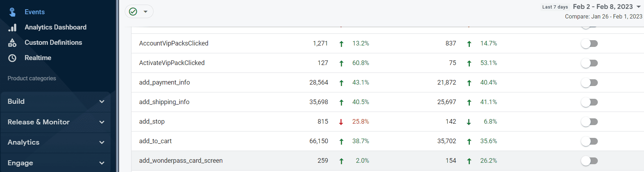Enable mark as conversion for add_to_cart

[590, 141]
